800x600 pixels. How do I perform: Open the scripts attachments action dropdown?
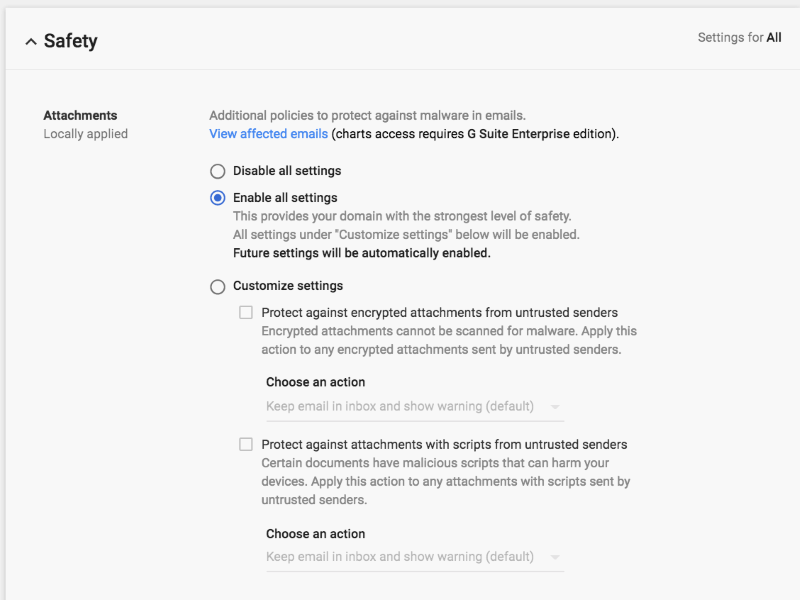[414, 557]
